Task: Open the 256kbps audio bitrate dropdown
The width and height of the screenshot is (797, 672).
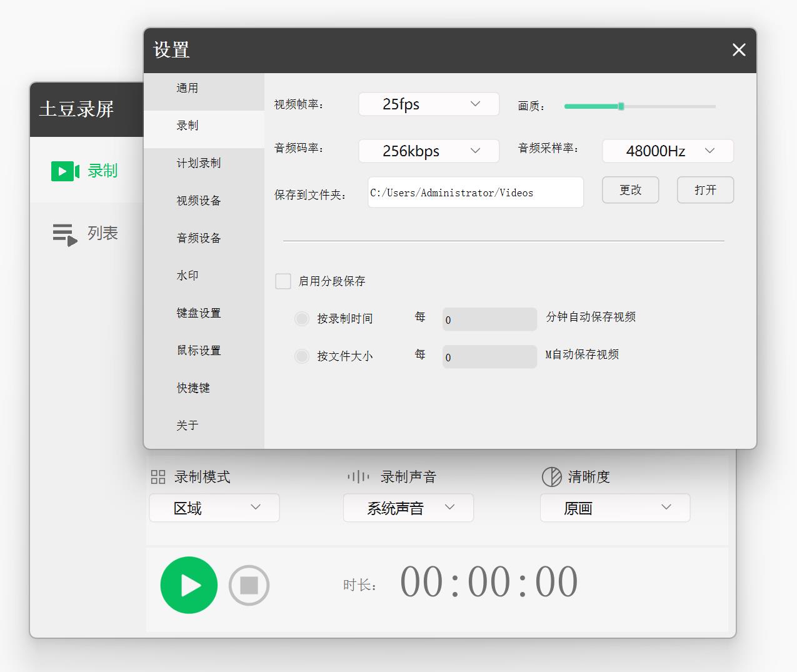Action: pos(429,151)
